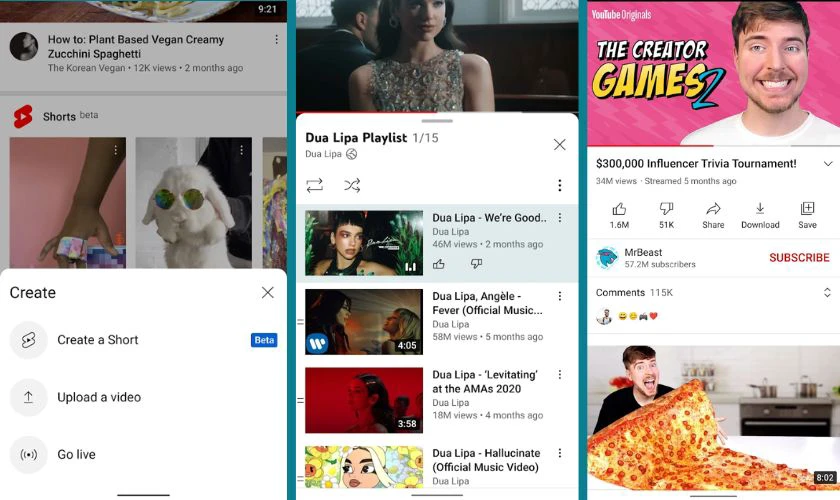Tap the top commenter's avatar
Image resolution: width=840 pixels, height=500 pixels.
pos(604,317)
